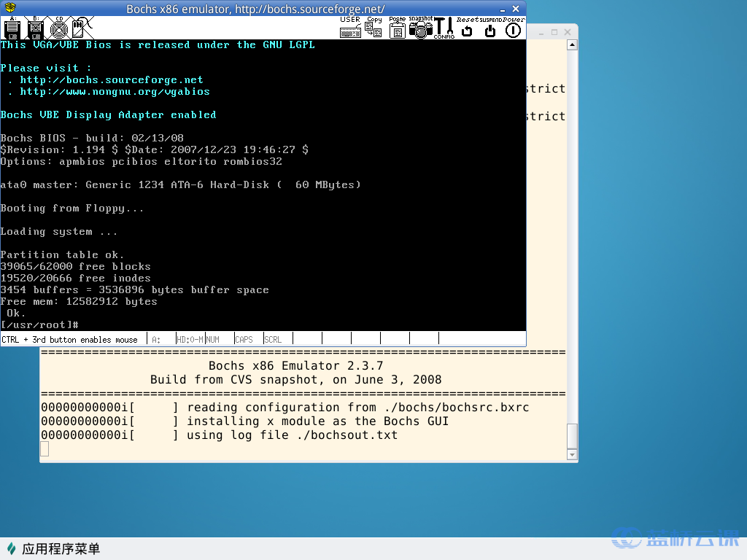Image resolution: width=747 pixels, height=560 pixels.
Task: Click the floppy drive B: icon
Action: (x=36, y=28)
